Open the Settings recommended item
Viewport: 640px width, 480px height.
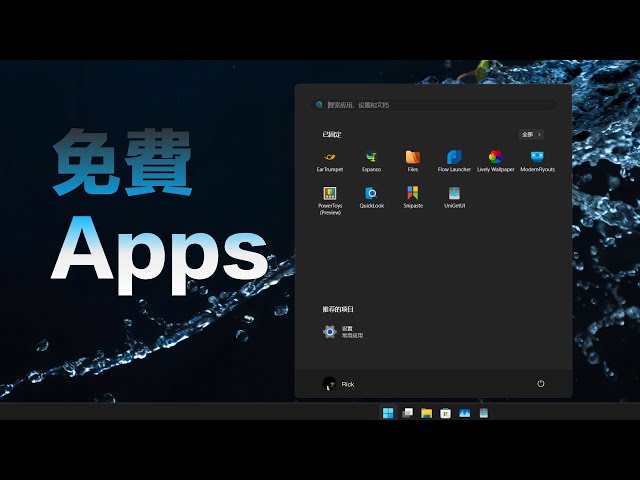tap(342, 331)
